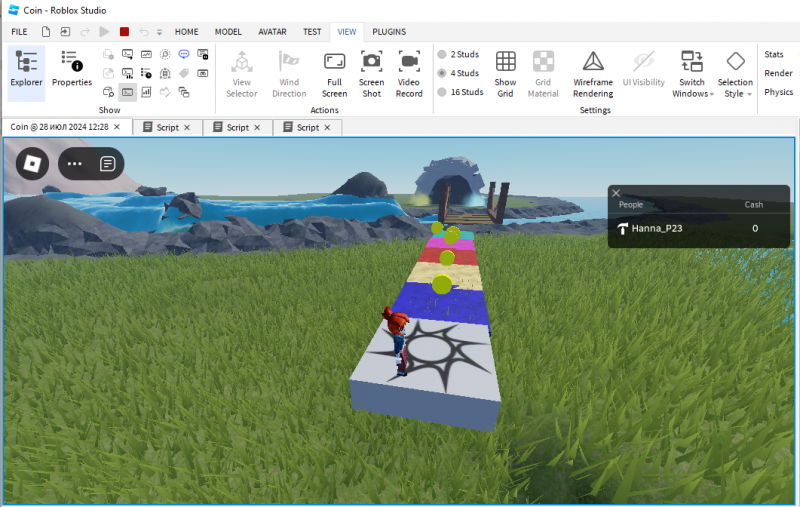Open the Explorer panel
Image resolution: width=800 pixels, height=507 pixels.
click(x=26, y=71)
